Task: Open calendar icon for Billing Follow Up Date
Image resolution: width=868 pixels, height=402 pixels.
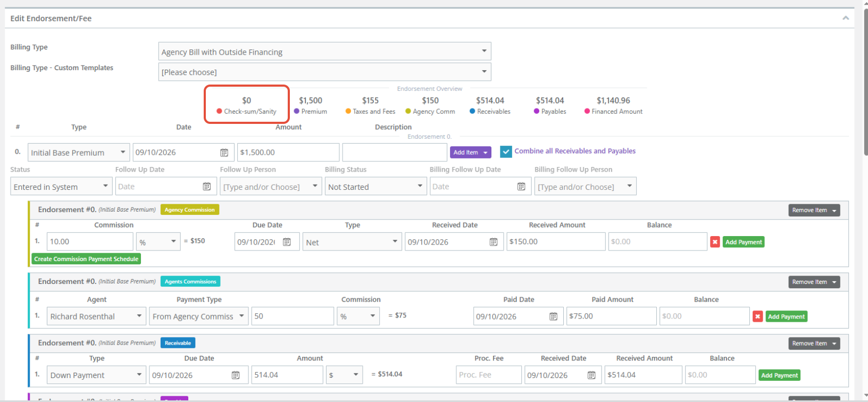Action: 521,187
